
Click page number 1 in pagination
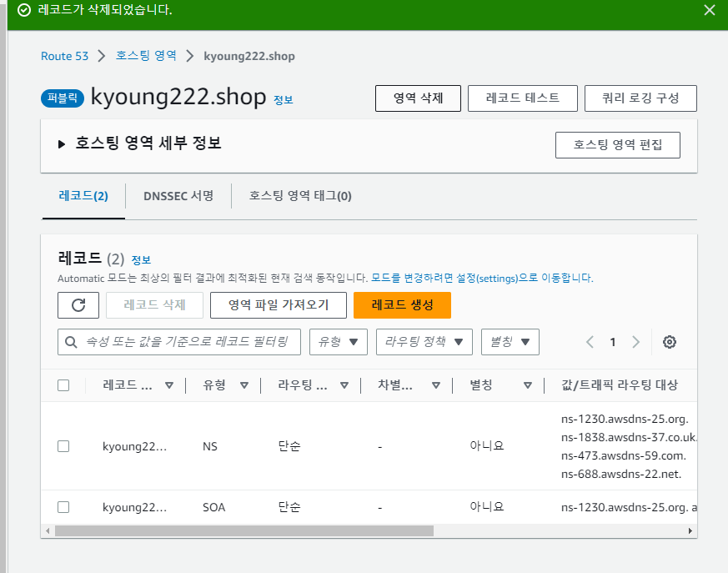pyautogui.click(x=613, y=342)
